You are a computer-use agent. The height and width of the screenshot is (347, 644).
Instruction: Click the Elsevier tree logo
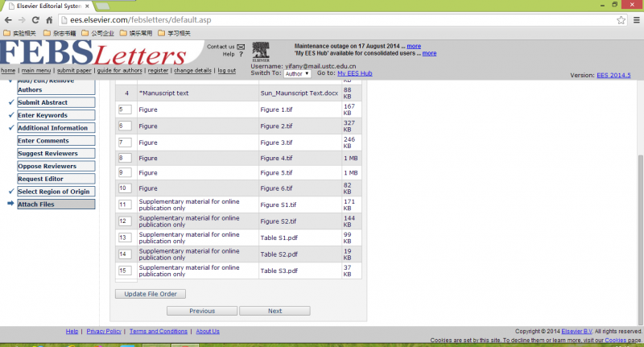pyautogui.click(x=261, y=52)
